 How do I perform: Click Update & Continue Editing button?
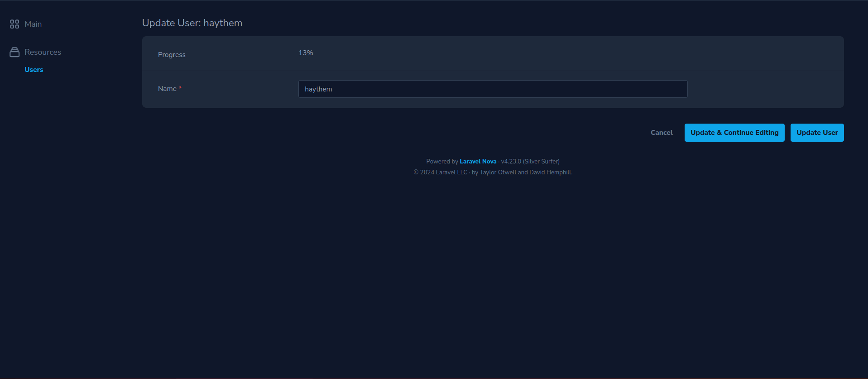tap(734, 133)
